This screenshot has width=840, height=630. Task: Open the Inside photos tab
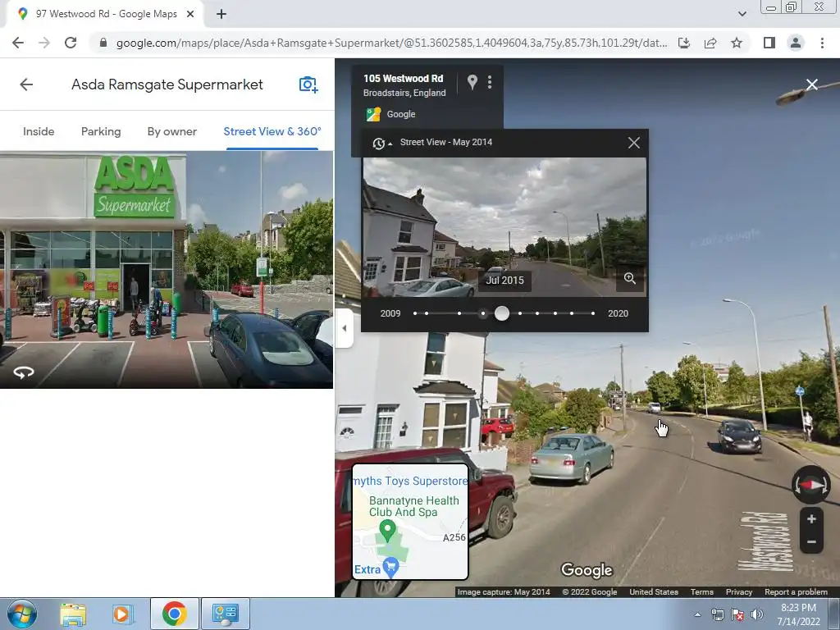point(39,132)
